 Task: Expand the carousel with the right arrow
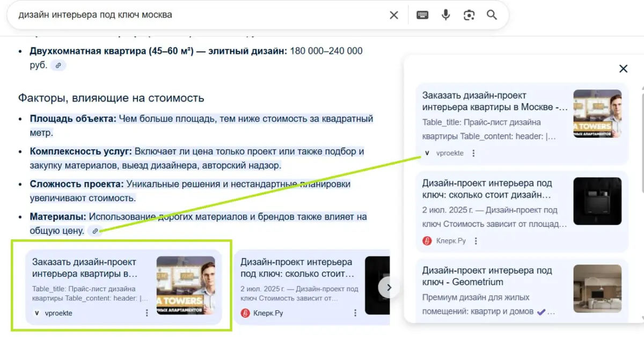click(388, 288)
